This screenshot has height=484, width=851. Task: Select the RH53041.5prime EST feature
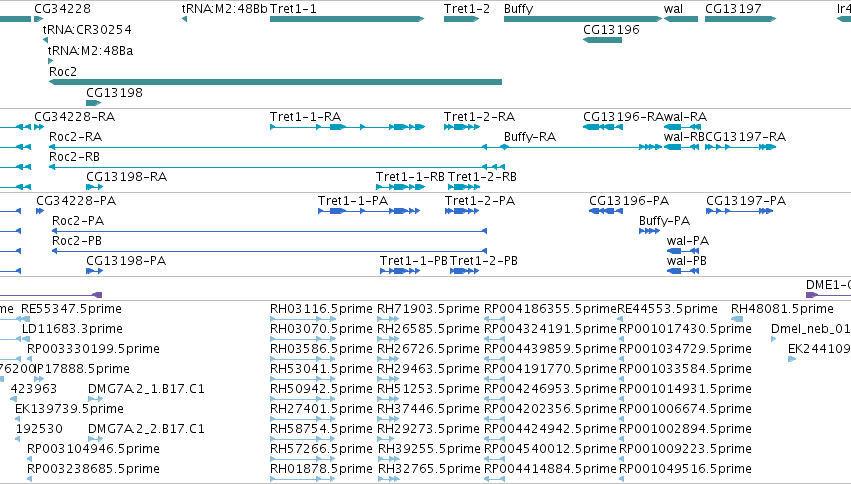(x=302, y=379)
